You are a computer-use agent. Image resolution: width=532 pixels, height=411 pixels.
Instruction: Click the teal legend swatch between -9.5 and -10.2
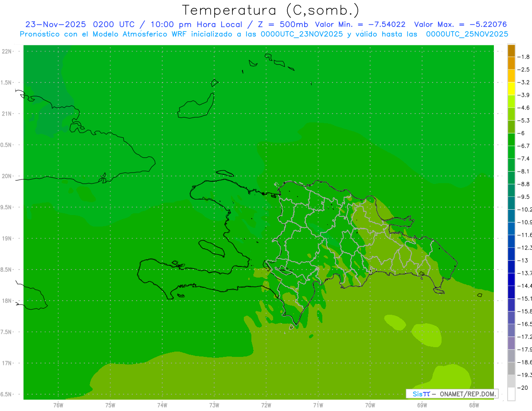(511, 203)
